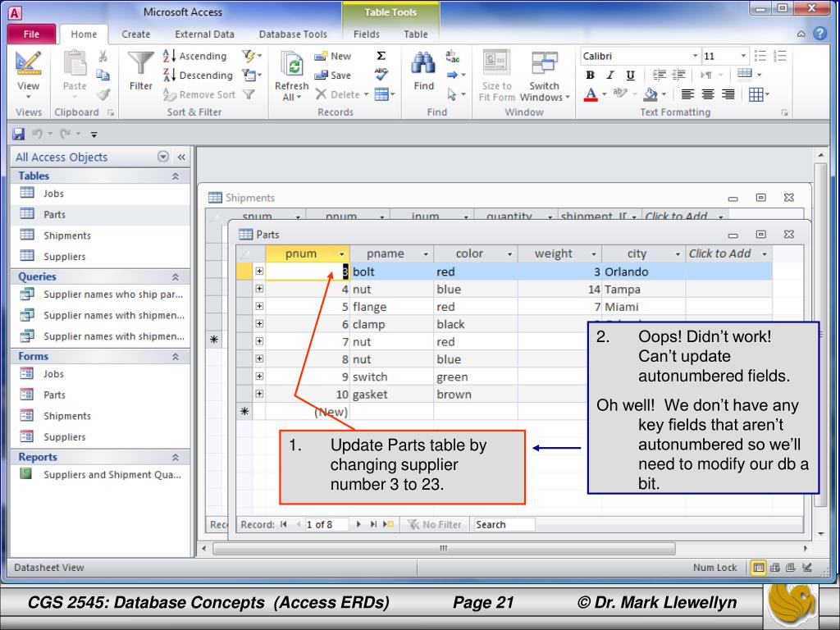Go to next record in Parts navigator
Viewport: 840px width, 630px height.
pos(358,524)
